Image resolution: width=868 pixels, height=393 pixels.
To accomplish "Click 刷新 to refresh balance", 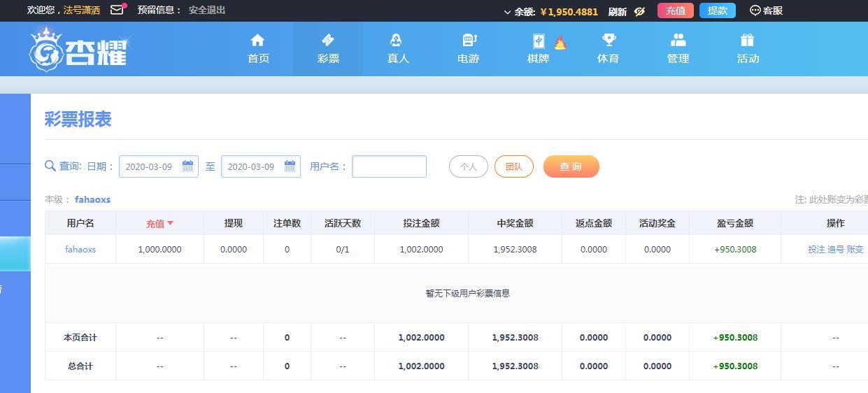I will tap(618, 11).
